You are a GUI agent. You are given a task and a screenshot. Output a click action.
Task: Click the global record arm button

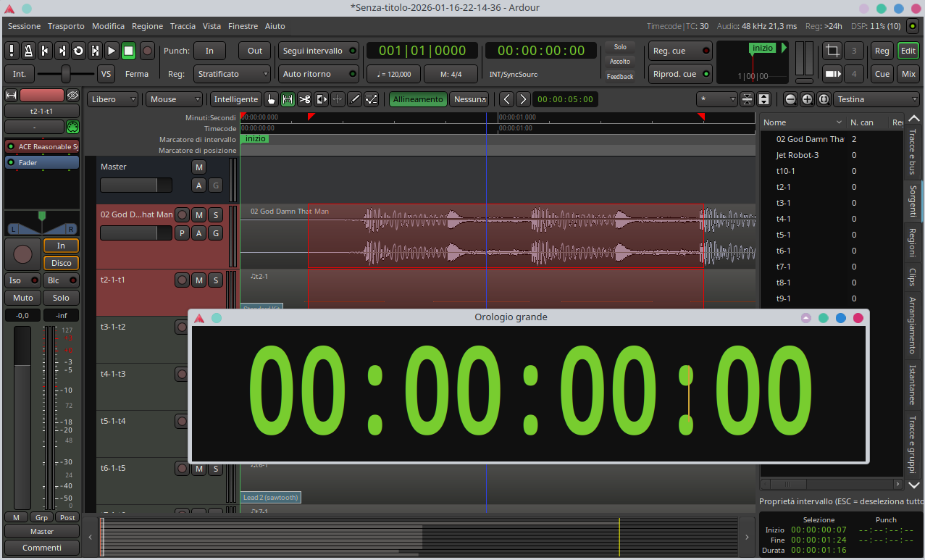pos(147,51)
